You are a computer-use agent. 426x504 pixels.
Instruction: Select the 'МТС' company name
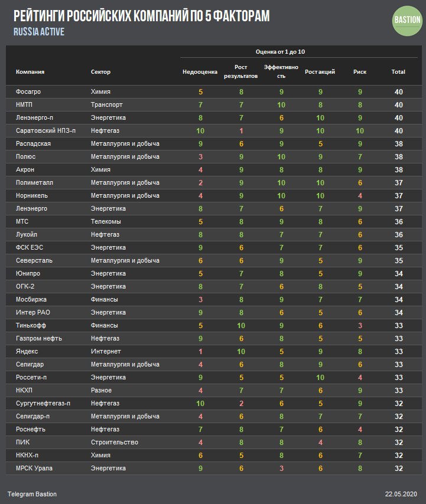pos(22,221)
